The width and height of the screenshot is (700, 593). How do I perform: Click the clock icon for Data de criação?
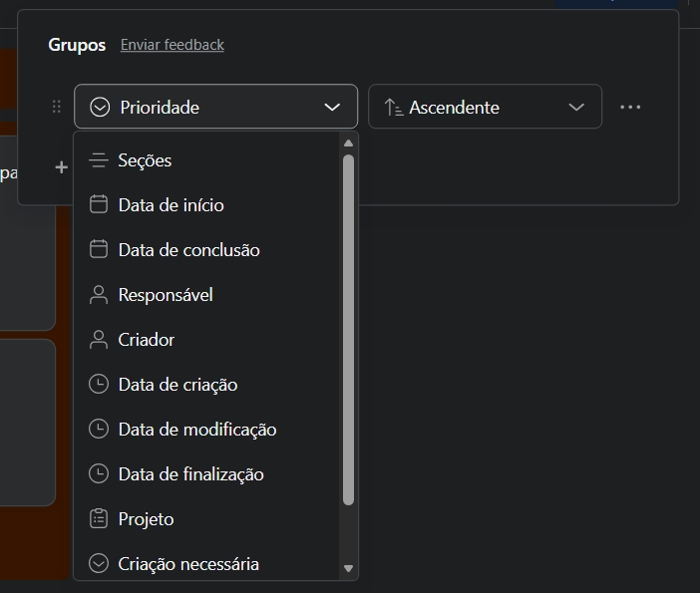pos(99,384)
